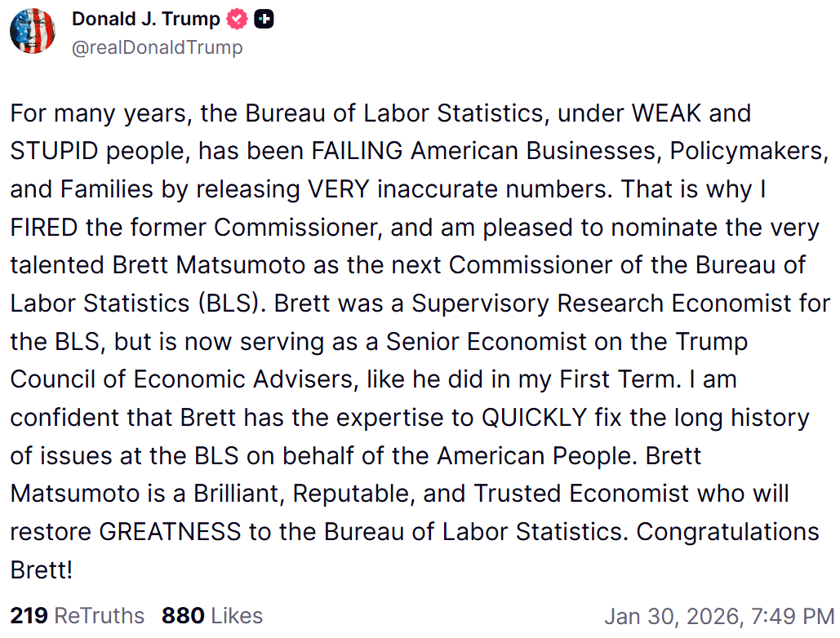Click the red verified checkmark badge
Image resolution: width=840 pixels, height=638 pixels.
tap(238, 19)
